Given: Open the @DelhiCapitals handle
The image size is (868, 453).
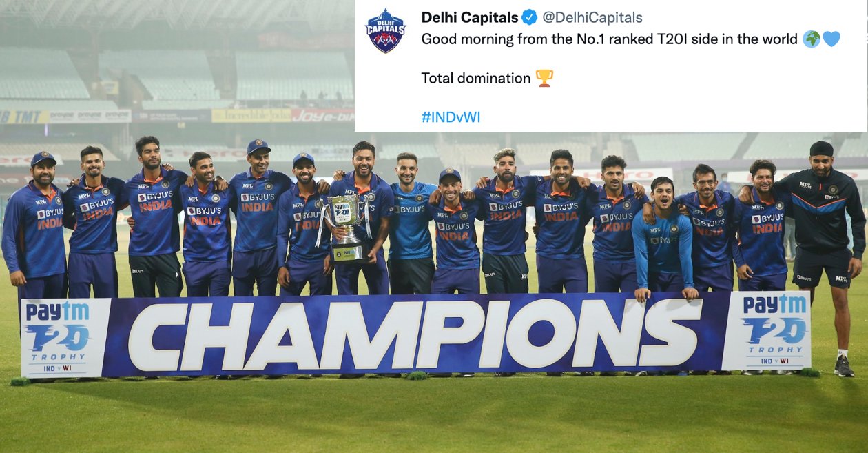Looking at the screenshot, I should 592,18.
